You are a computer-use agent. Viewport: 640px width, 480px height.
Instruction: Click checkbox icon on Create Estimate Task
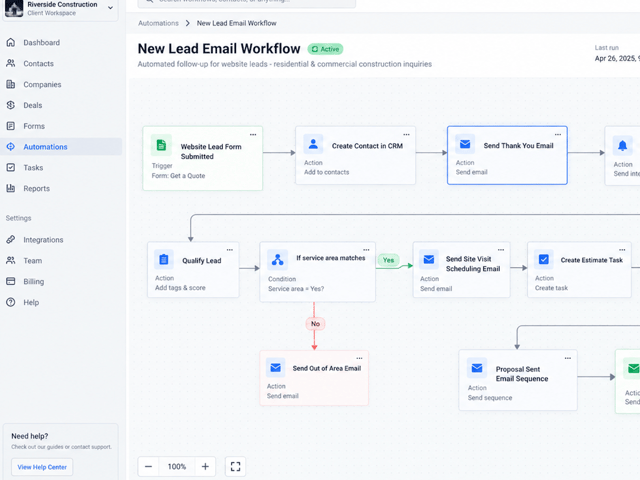544,260
